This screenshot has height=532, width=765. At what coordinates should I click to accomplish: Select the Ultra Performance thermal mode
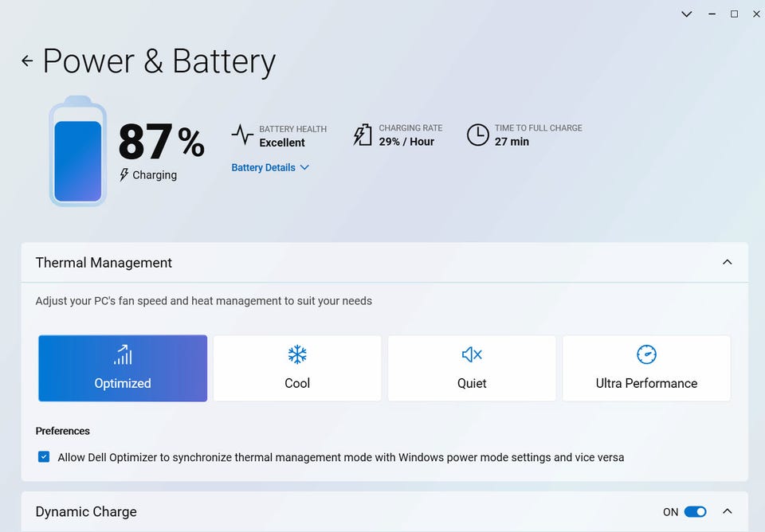click(646, 368)
